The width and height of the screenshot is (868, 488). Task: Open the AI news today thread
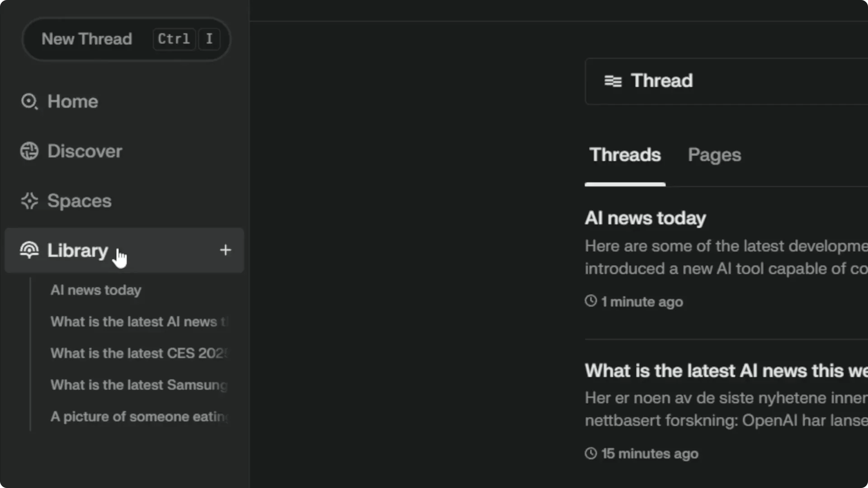[645, 218]
